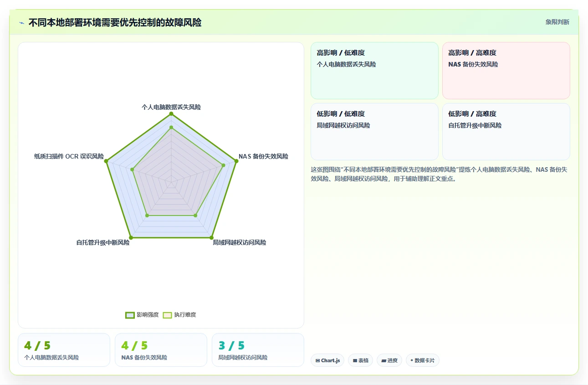Click the 3 / 5 局域网越权访问风险 stat card

pyautogui.click(x=258, y=350)
